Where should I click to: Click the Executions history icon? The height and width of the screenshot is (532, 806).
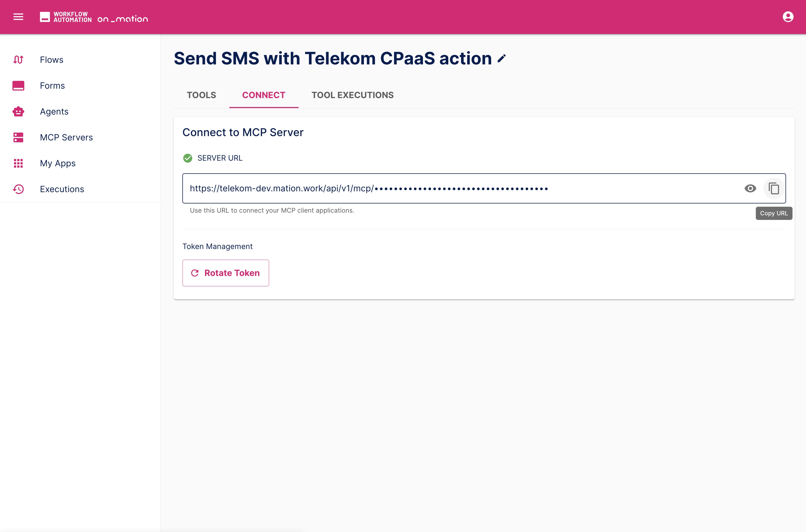point(18,189)
